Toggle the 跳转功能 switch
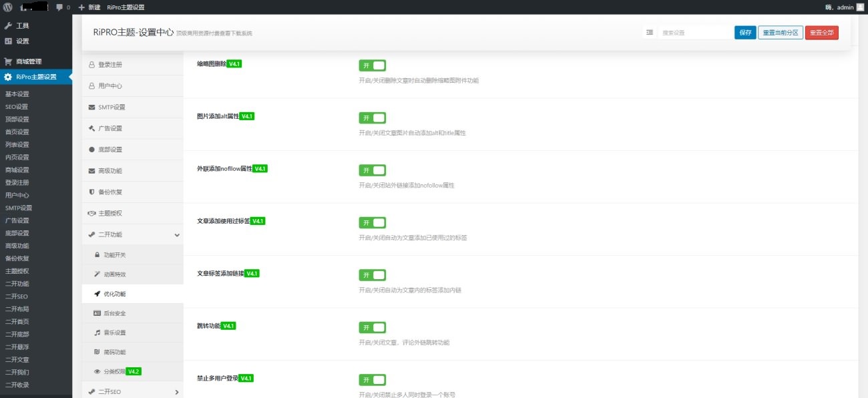Viewport: 868px width, 398px height. [x=373, y=327]
